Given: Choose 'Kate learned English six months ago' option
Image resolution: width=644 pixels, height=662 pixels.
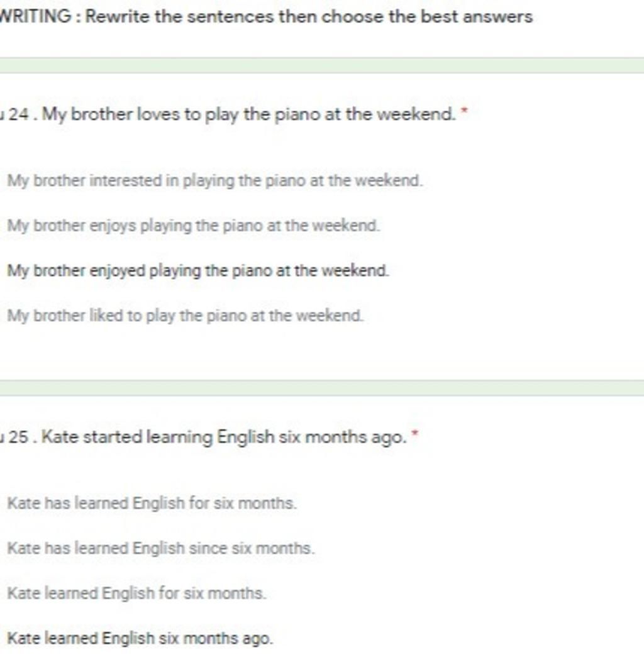Looking at the screenshot, I should click(x=140, y=638).
